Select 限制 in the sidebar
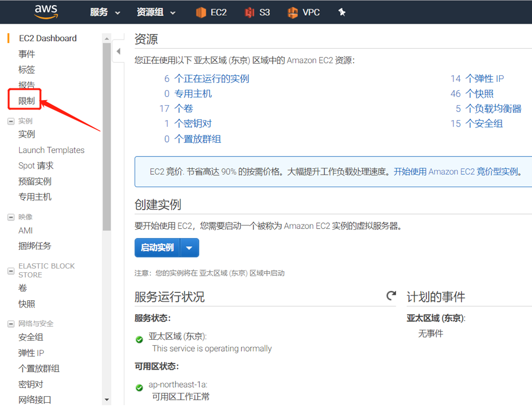This screenshot has height=407, width=532. (x=26, y=99)
